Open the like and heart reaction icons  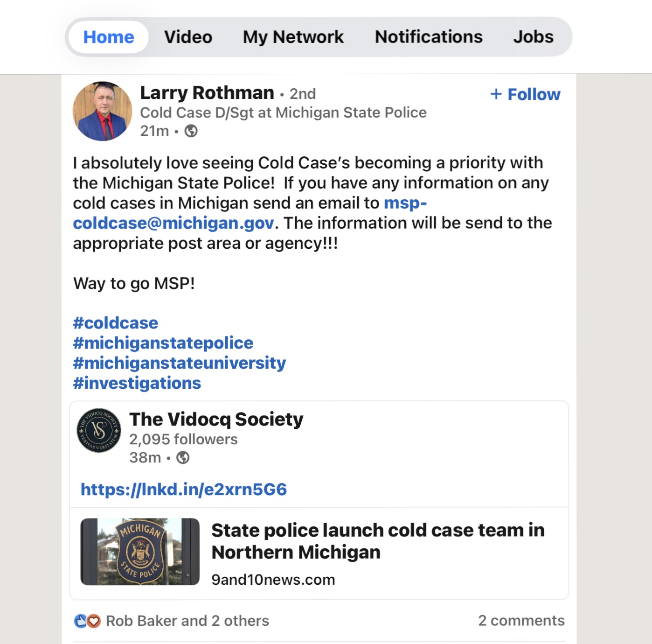[87, 621]
